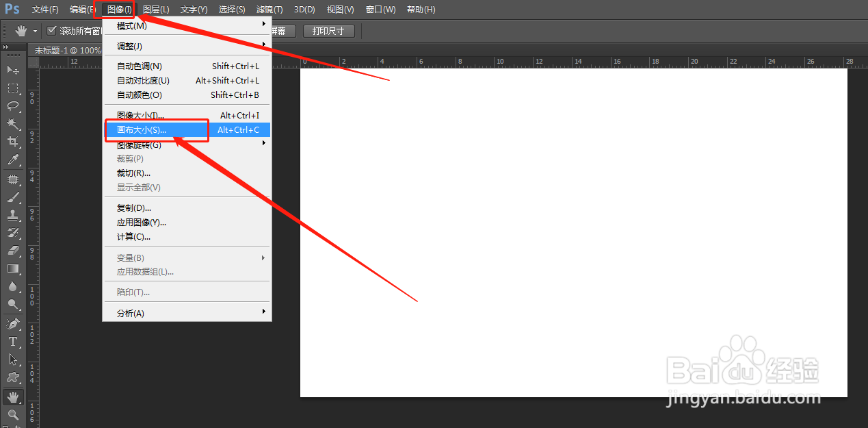Select the Rectangular Marquee tool
Screen dimensions: 868x428
coord(13,88)
